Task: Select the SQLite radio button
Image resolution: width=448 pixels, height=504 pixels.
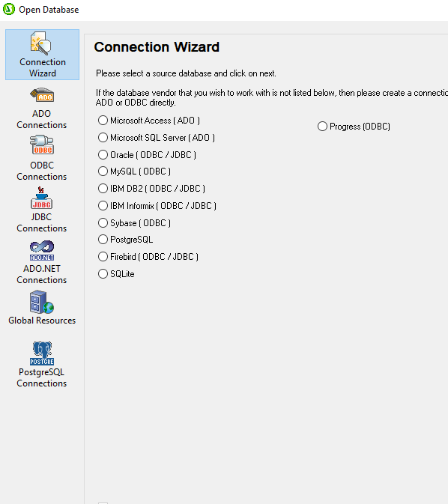Action: [x=103, y=274]
